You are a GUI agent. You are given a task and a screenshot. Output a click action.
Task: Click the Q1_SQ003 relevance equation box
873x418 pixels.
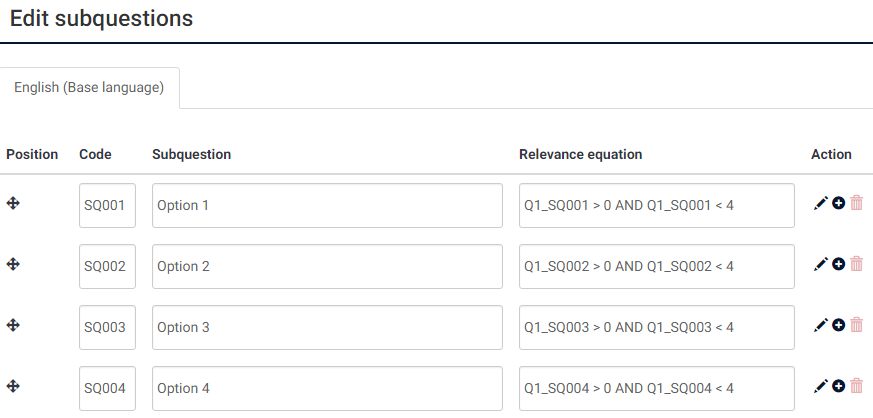pos(656,328)
